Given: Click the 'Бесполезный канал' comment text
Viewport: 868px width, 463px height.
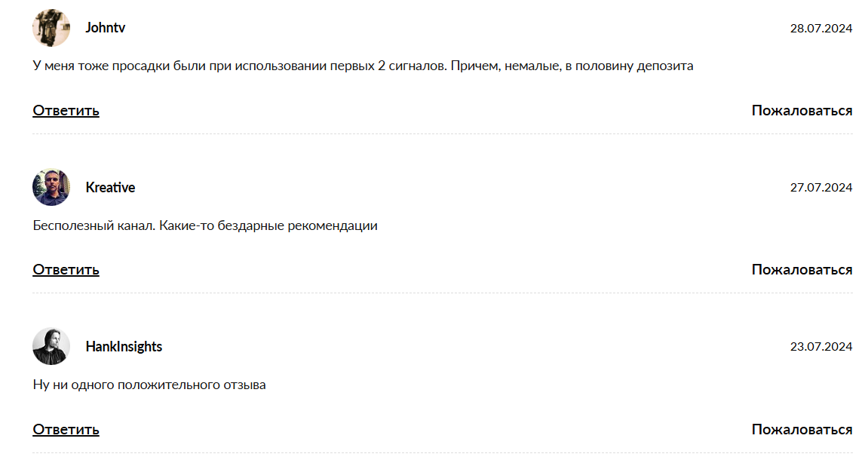Looking at the screenshot, I should click(205, 225).
